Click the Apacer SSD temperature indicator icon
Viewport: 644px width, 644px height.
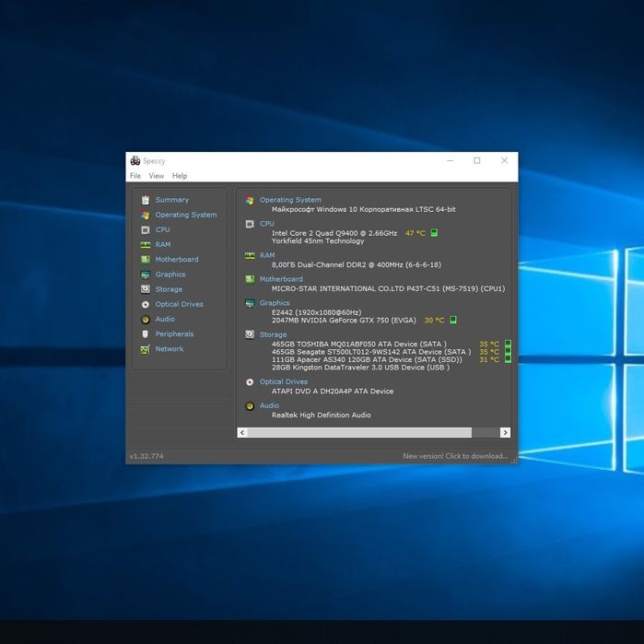[508, 359]
